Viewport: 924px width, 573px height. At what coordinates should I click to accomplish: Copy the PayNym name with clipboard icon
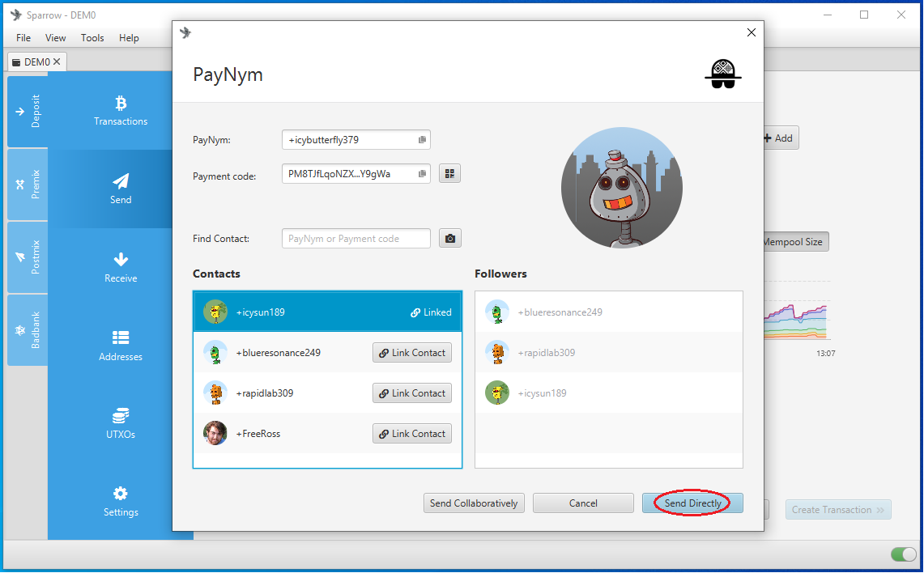[422, 140]
